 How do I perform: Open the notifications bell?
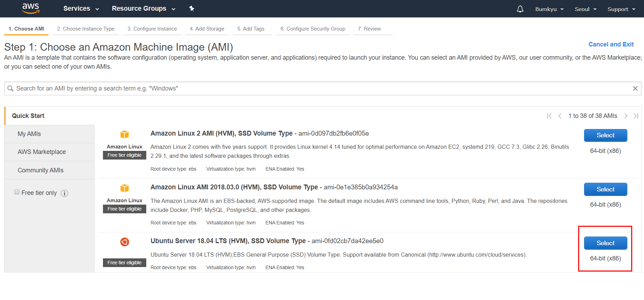point(520,9)
